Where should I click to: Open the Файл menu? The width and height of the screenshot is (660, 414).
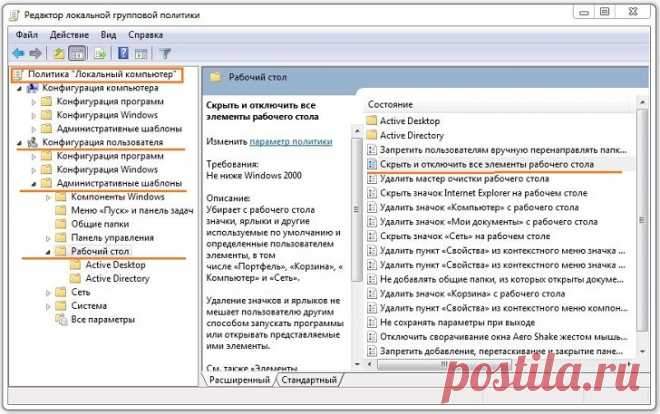pos(27,34)
